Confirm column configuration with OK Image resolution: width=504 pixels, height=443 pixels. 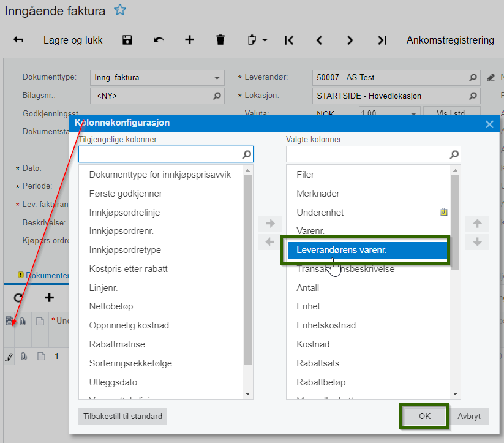click(424, 416)
